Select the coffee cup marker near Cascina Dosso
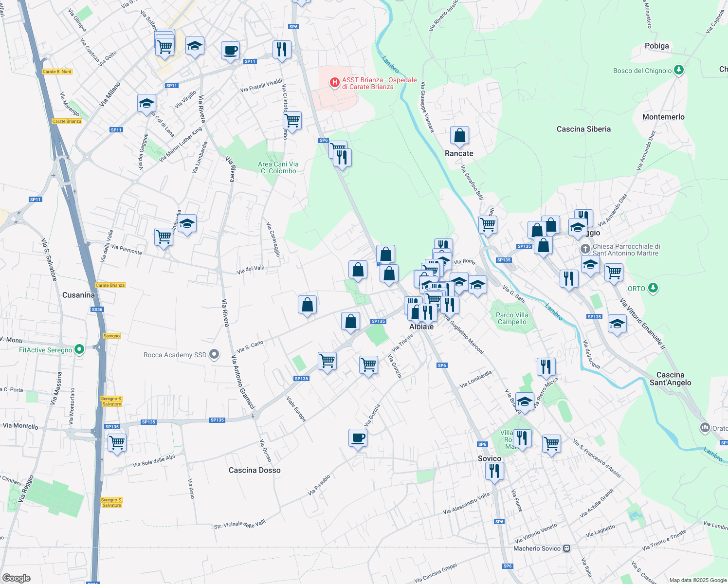728x584 pixels. point(358,438)
